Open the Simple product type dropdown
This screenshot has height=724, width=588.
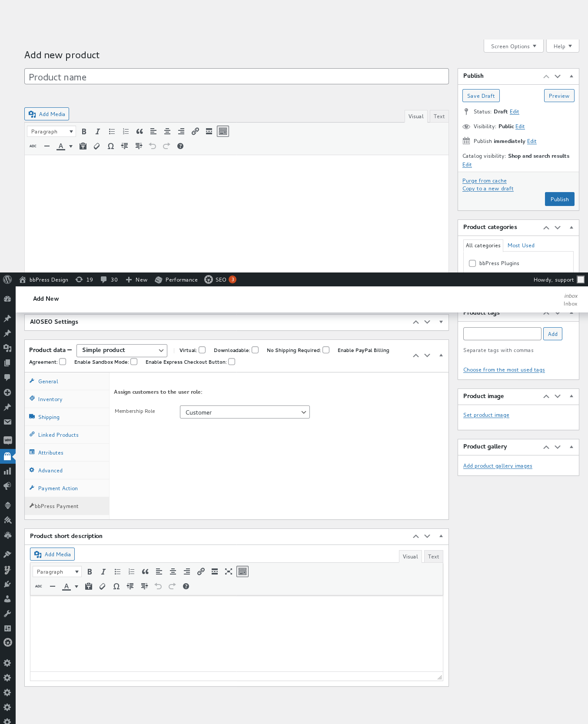(122, 350)
